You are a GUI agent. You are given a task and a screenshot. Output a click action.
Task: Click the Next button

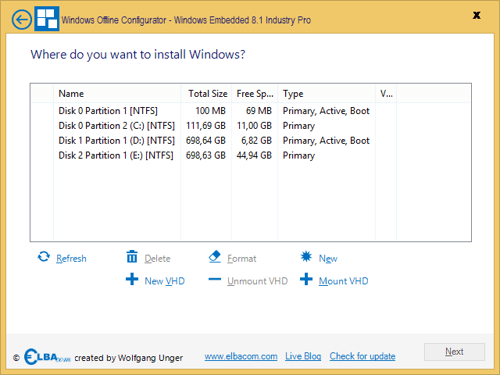tap(454, 352)
